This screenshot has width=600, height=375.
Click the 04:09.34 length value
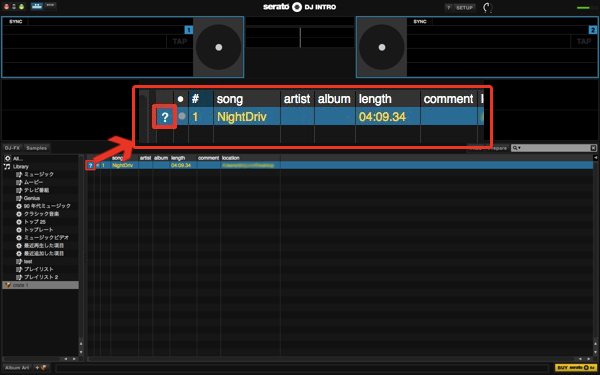pyautogui.click(x=181, y=165)
